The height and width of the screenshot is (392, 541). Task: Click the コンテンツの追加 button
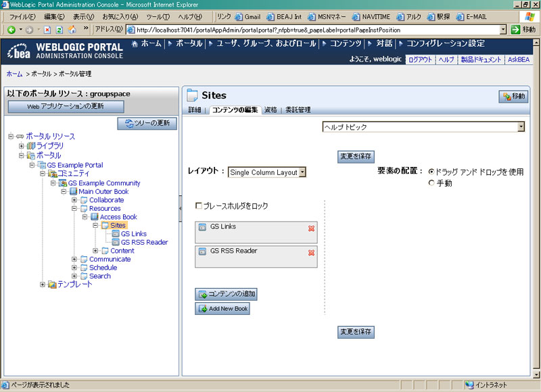point(227,294)
